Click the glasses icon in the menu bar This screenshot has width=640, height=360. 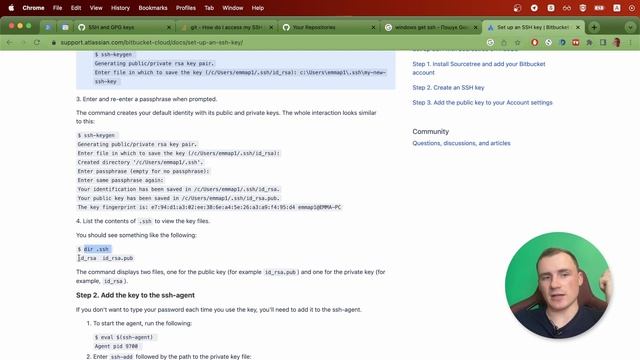[567, 8]
